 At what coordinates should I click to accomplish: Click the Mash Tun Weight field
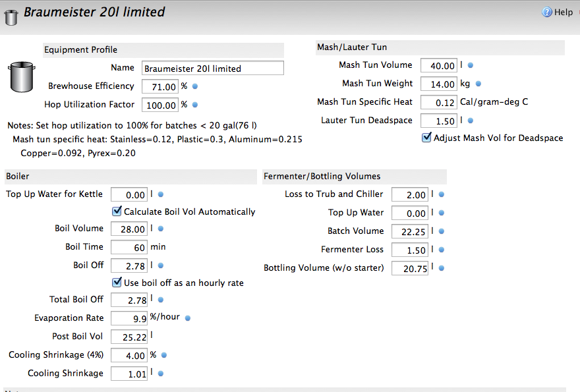[439, 84]
